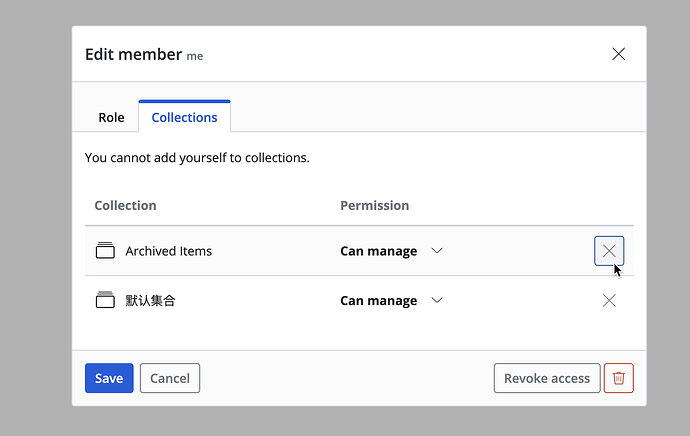
Task: Click the Permission column header
Action: point(374,205)
